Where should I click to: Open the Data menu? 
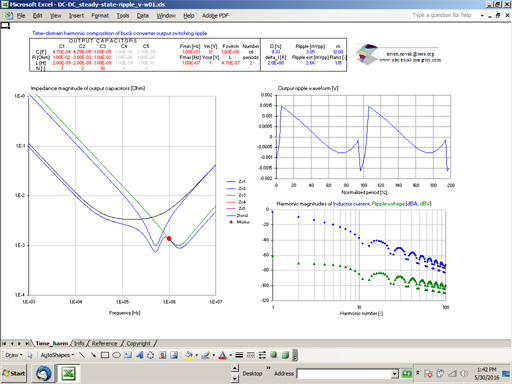(143, 16)
